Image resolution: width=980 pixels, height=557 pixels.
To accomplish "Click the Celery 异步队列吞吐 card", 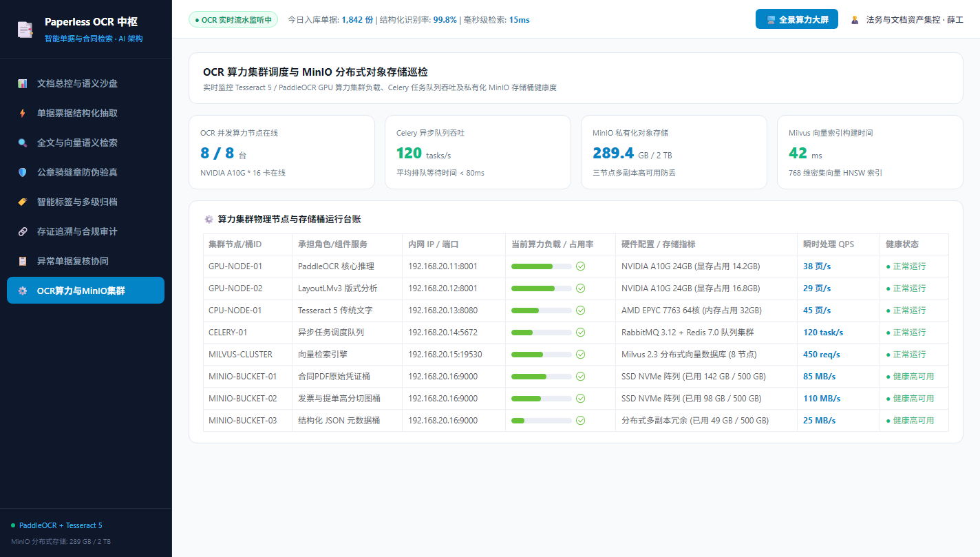I will pyautogui.click(x=478, y=152).
